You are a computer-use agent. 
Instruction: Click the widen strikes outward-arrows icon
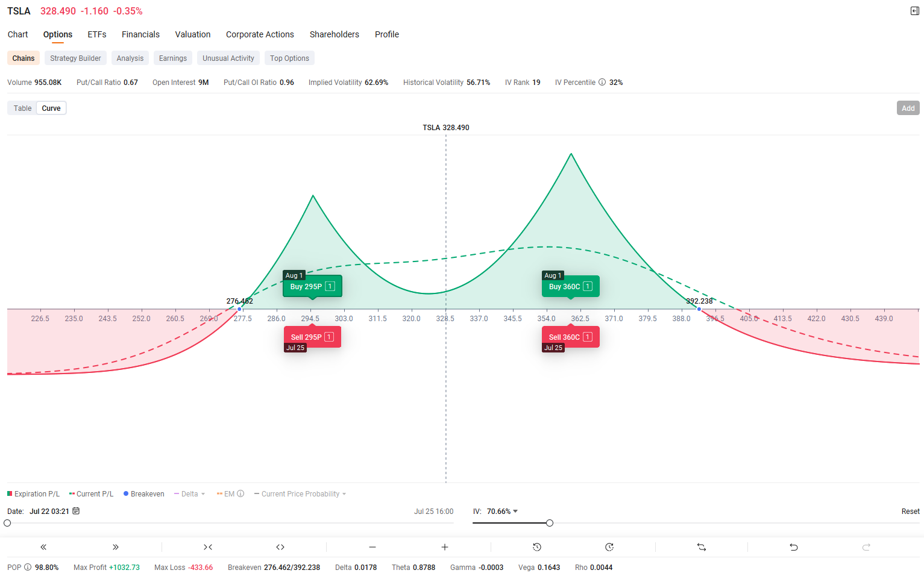point(280,547)
